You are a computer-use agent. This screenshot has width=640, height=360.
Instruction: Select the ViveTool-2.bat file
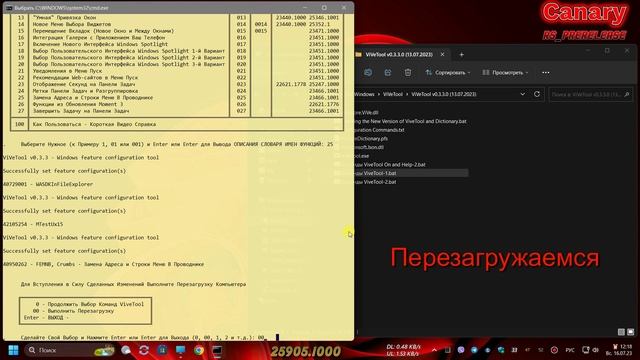(x=375, y=182)
